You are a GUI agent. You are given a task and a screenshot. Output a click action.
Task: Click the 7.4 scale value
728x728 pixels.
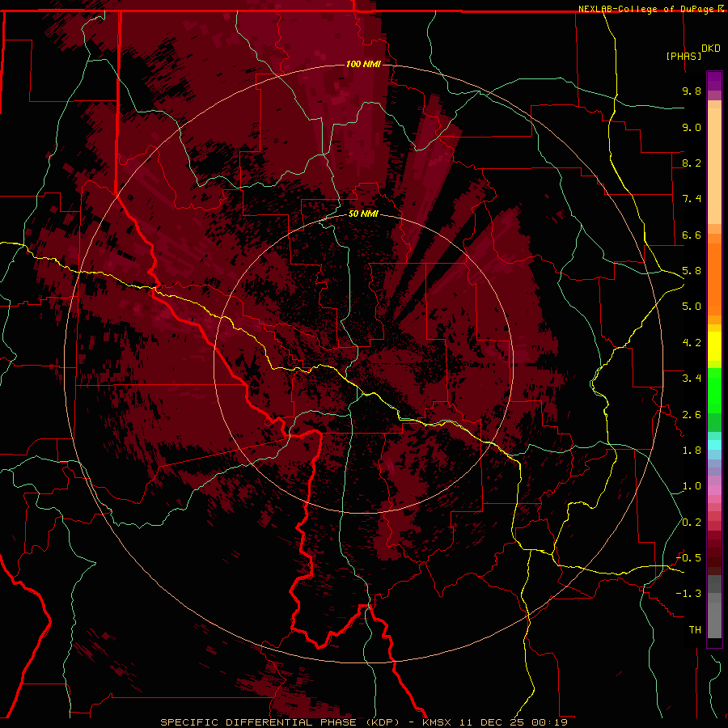pos(692,199)
